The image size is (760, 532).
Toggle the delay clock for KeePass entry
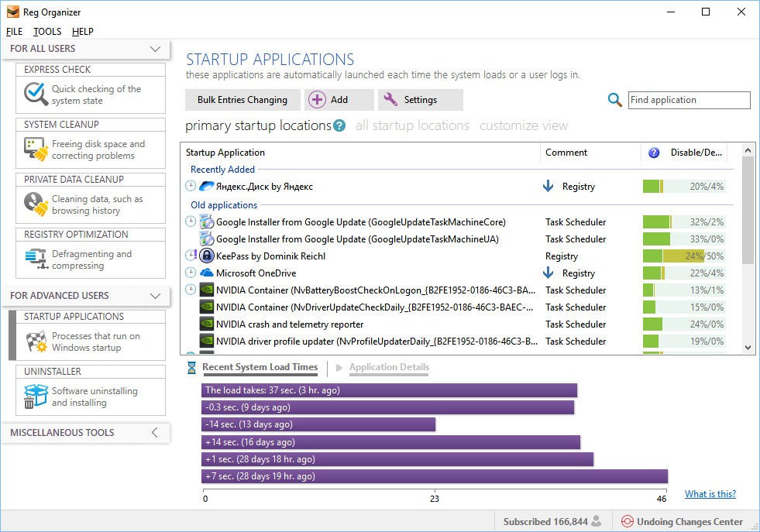pos(191,256)
